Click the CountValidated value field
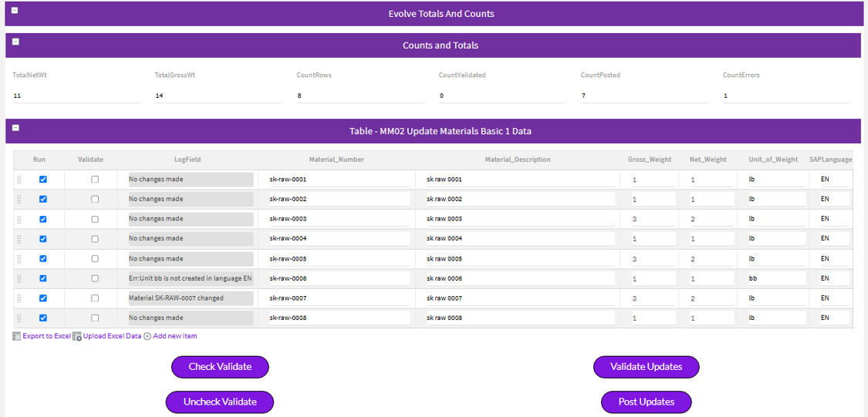 tap(502, 96)
